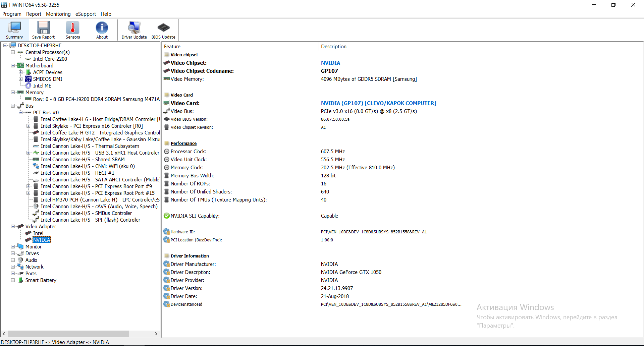Image resolution: width=644 pixels, height=346 pixels.
Task: Collapse the Memory tree node
Action: (x=13, y=92)
